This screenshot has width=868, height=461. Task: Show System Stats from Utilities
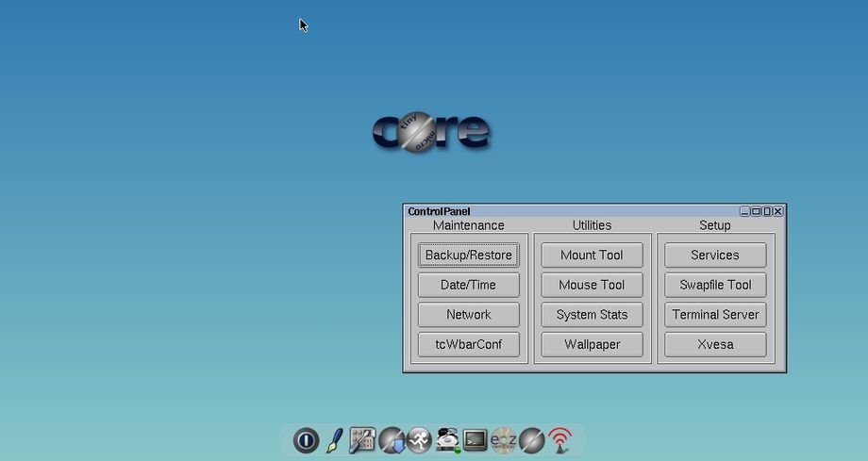point(592,315)
